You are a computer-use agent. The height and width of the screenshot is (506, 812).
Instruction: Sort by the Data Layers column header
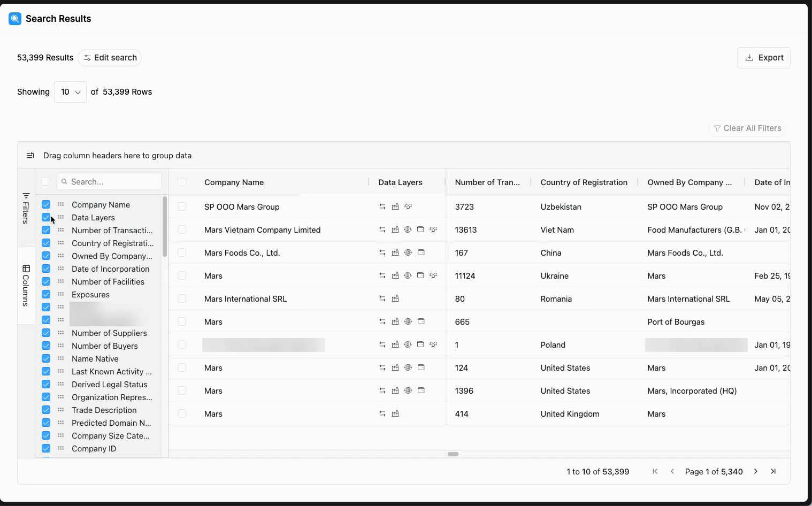click(x=400, y=182)
